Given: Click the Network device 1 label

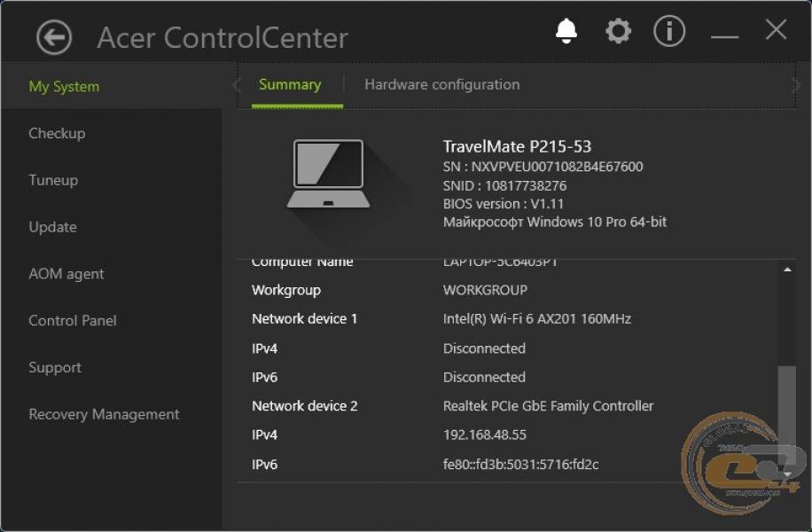Looking at the screenshot, I should [305, 319].
